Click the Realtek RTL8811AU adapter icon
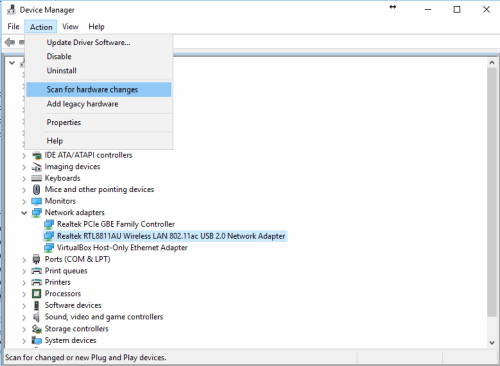Image resolution: width=500 pixels, height=366 pixels. click(x=49, y=236)
